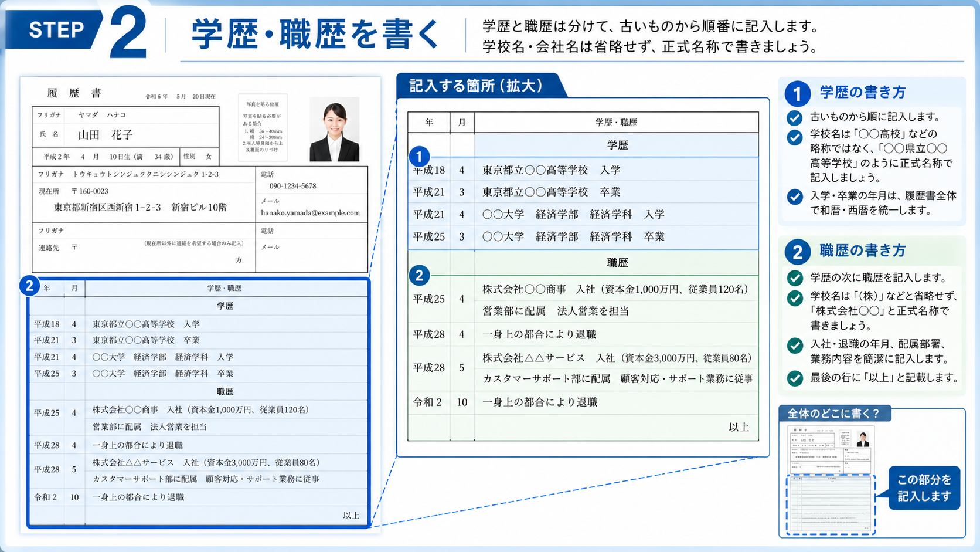The height and width of the screenshot is (552, 980).
Task: Click 東京都立○○高等学校 入学 in the enlarged panel
Action: click(552, 170)
